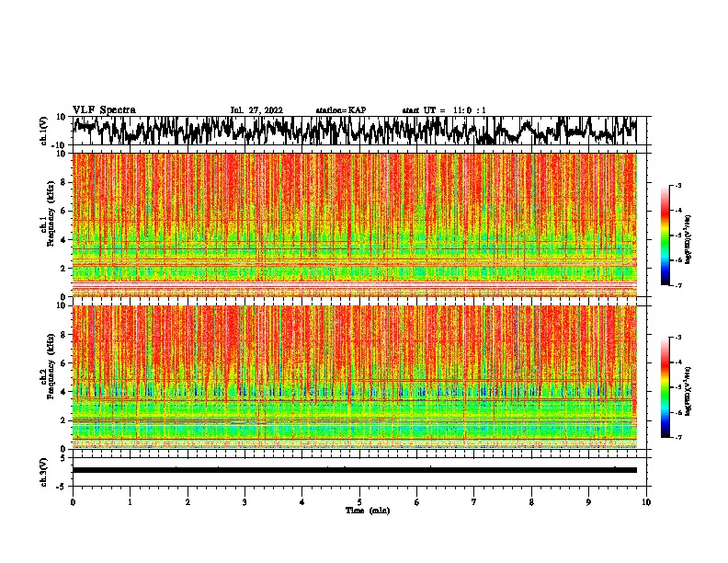Click the "5" tick of ch.3 voltage axis
This screenshot has width=728, height=563.
coord(63,458)
